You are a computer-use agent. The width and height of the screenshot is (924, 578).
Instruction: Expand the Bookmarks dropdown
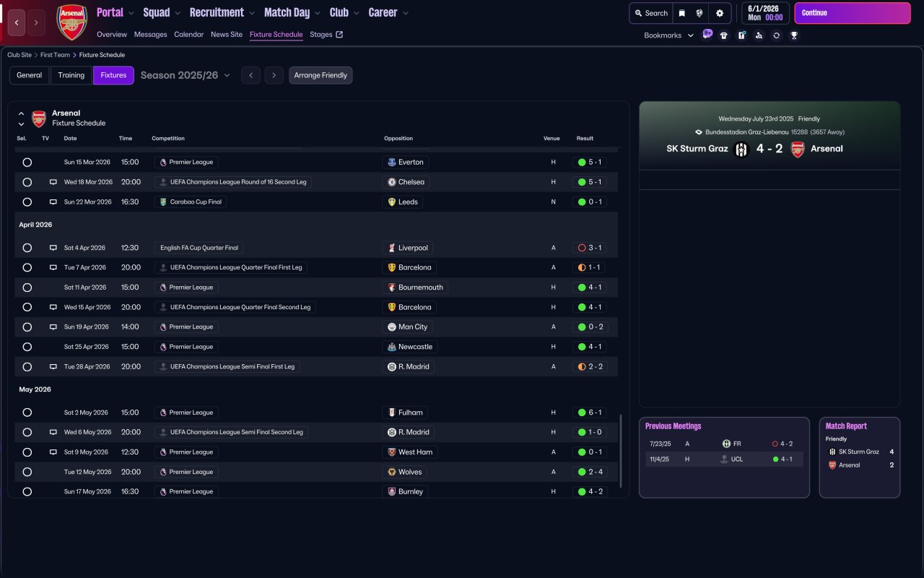pyautogui.click(x=668, y=35)
